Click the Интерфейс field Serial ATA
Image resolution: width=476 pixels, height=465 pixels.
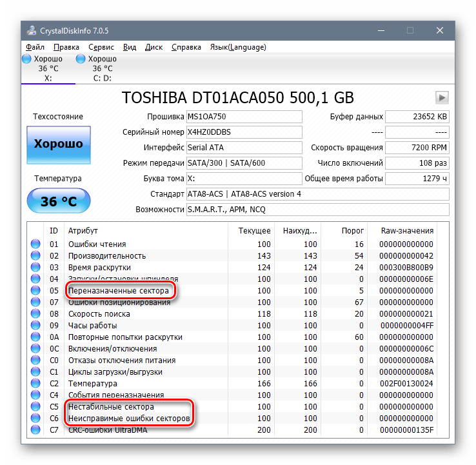244,148
